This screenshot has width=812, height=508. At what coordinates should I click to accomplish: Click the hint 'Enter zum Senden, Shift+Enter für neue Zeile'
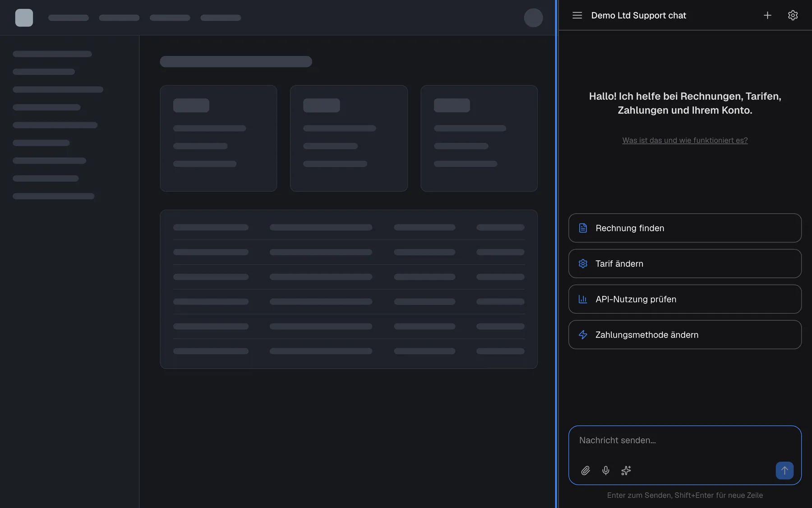pos(685,495)
